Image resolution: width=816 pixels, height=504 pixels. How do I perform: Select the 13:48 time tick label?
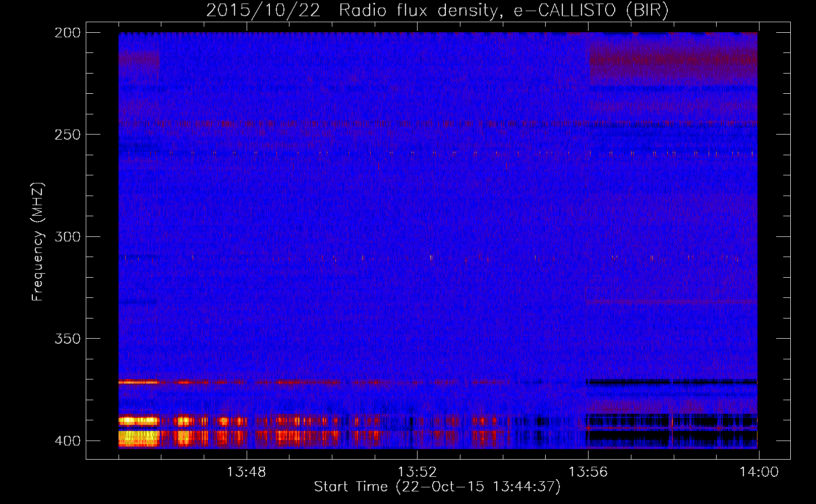[246, 472]
